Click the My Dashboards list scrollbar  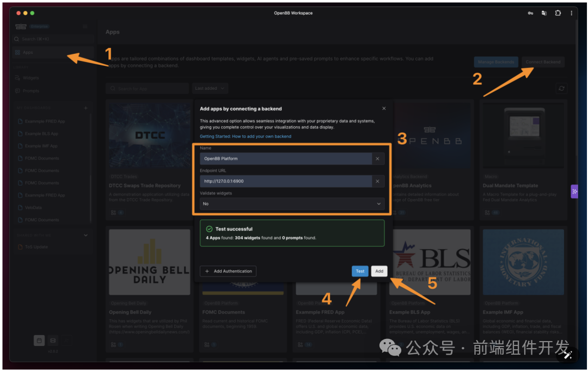(x=90, y=168)
